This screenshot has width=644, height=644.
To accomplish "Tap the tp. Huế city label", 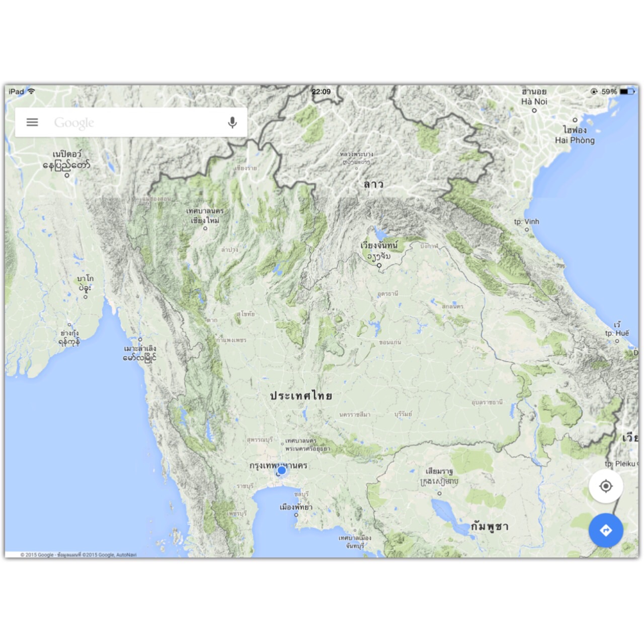I will [617, 333].
